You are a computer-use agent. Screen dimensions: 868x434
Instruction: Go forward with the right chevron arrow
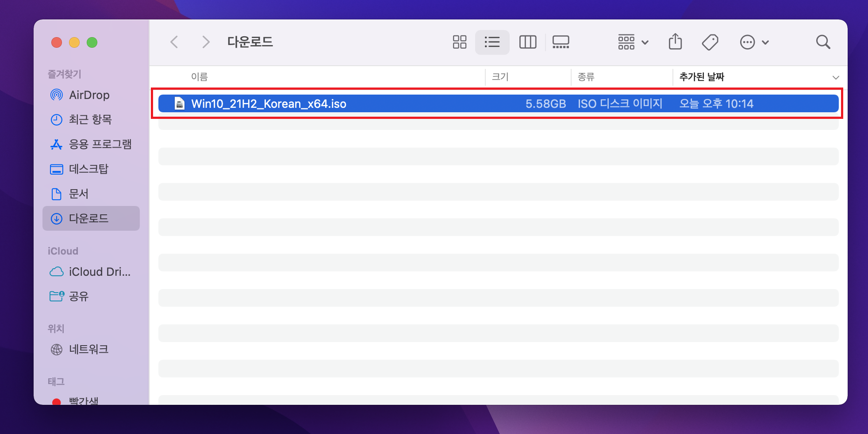point(206,42)
